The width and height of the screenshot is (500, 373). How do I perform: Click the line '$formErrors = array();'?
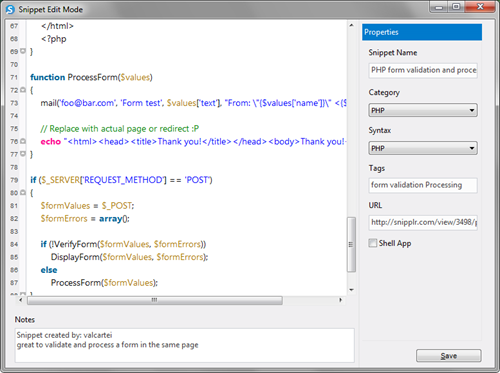click(x=85, y=219)
